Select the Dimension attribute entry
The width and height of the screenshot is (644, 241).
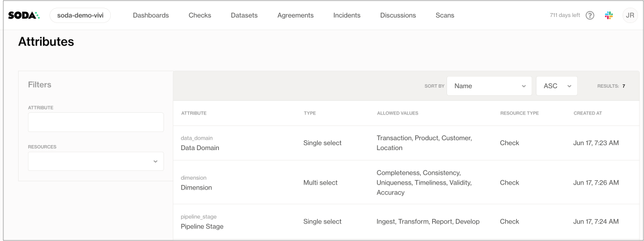tap(196, 187)
